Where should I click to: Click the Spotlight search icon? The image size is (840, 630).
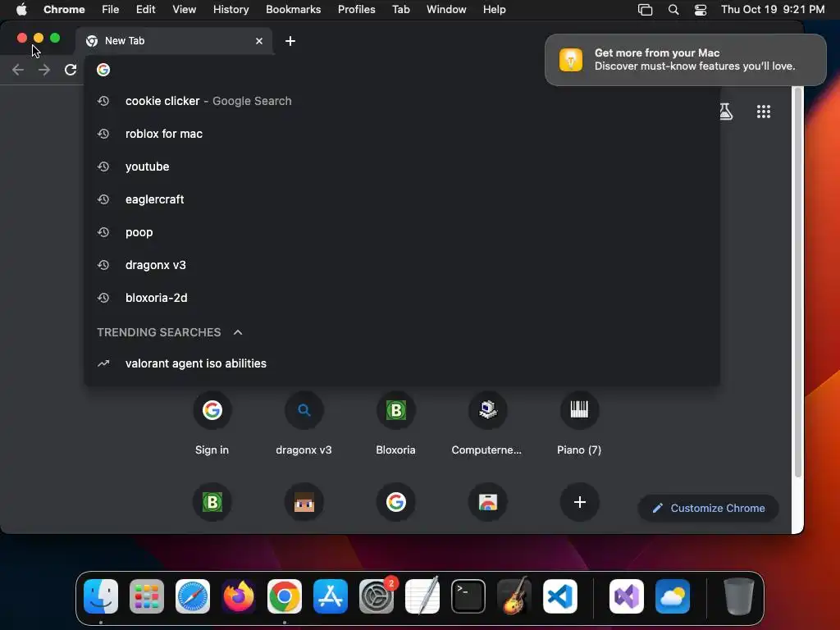(673, 10)
